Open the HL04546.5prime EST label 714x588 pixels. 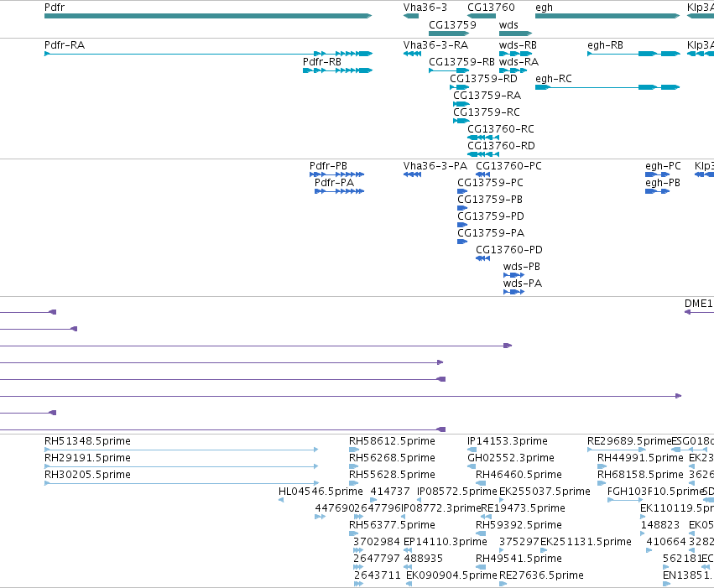tap(321, 492)
